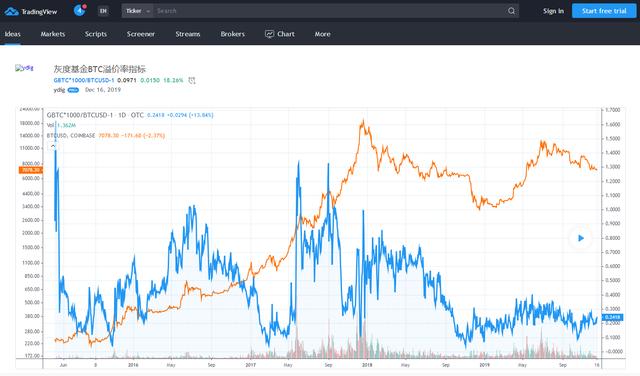Click the Vol indicator legend entry
This screenshot has width=640, height=376.
61,125
